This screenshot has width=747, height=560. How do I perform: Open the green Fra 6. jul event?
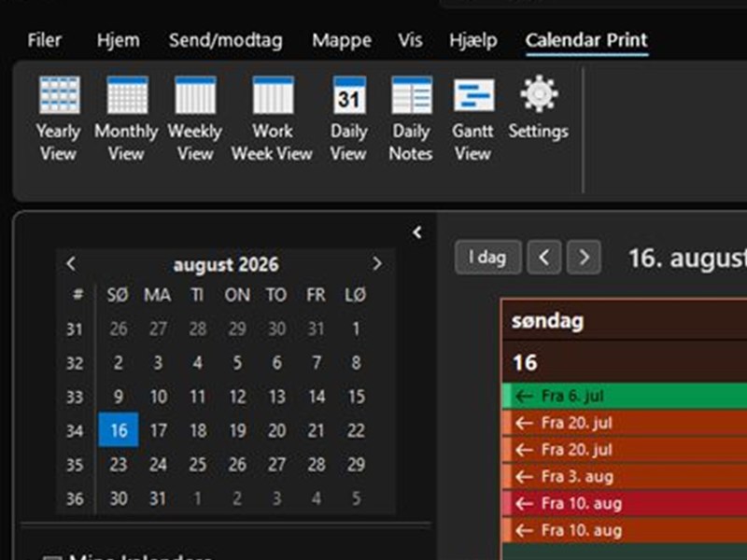pyautogui.click(x=625, y=396)
